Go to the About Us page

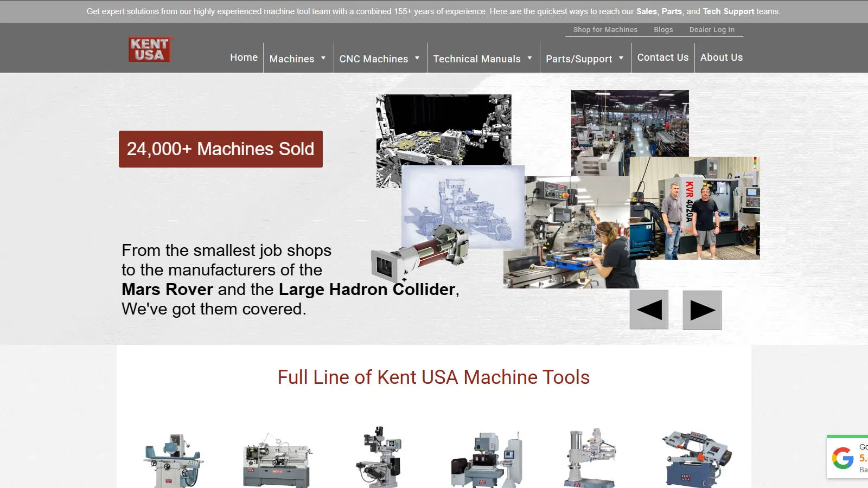tap(722, 57)
